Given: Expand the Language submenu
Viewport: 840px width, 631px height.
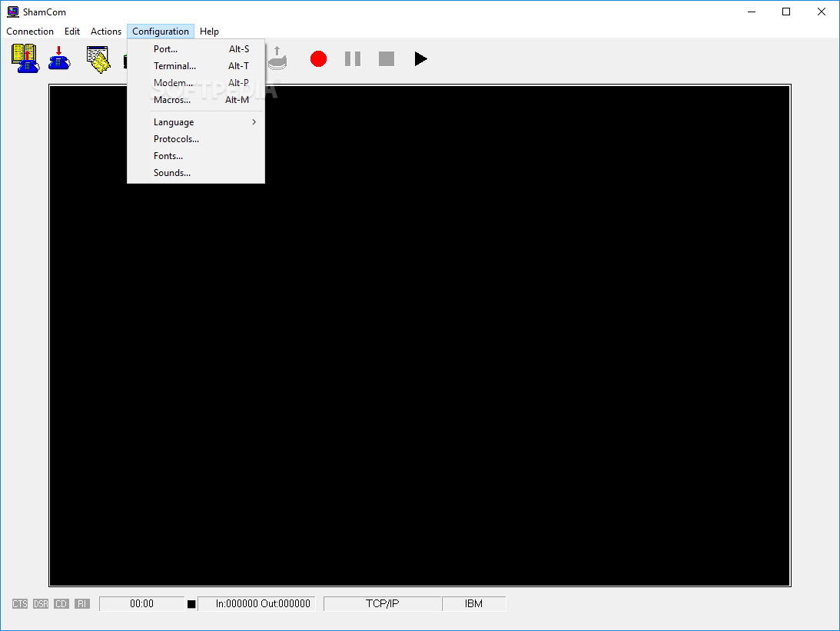Looking at the screenshot, I should pyautogui.click(x=196, y=122).
